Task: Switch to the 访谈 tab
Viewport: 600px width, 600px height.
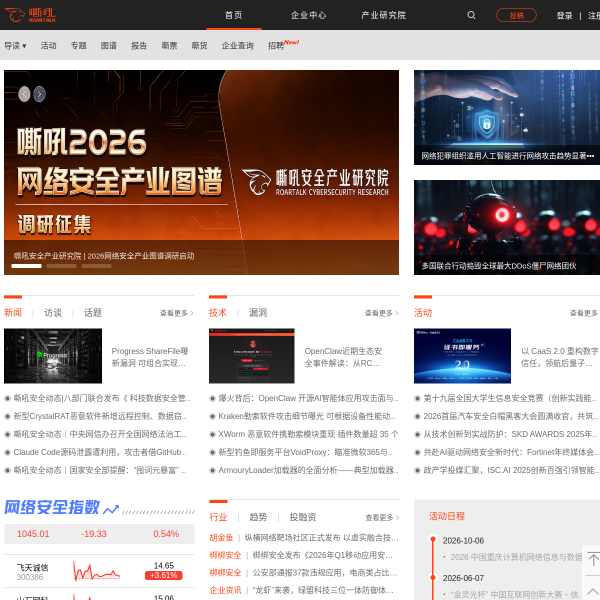Action: coord(53,313)
